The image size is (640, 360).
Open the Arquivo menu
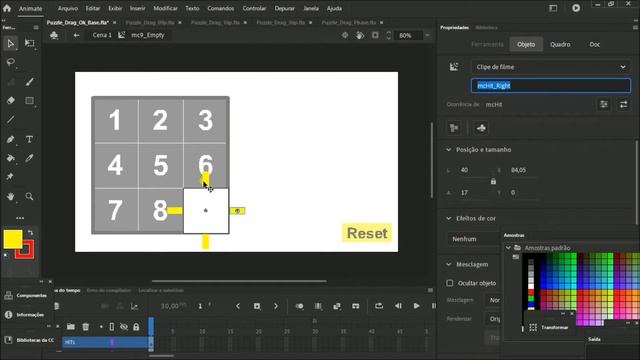coord(68,8)
